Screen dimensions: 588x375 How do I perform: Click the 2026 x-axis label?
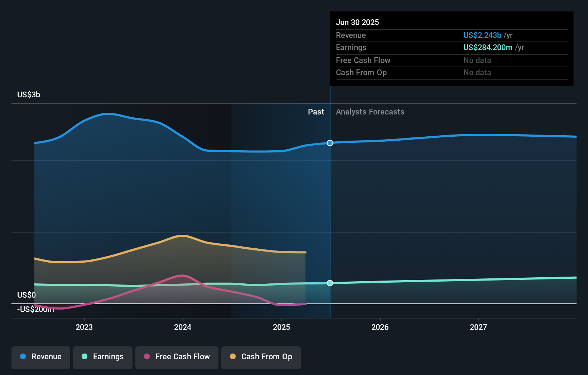pyautogui.click(x=380, y=327)
